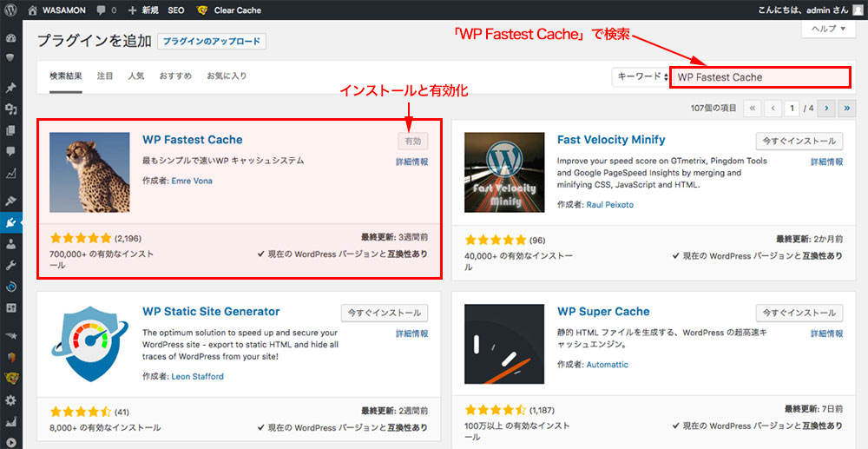Open author Raul Peixoto link
The image size is (868, 449).
pyautogui.click(x=610, y=205)
